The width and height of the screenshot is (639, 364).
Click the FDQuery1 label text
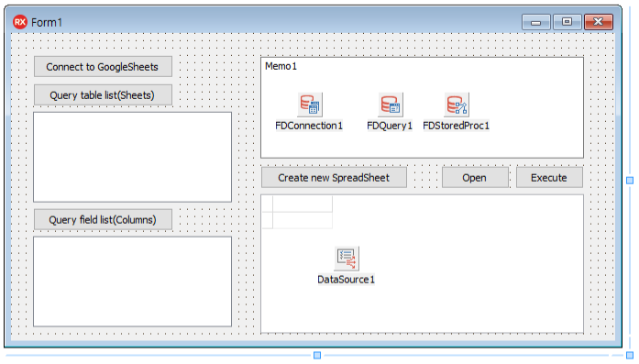[390, 126]
